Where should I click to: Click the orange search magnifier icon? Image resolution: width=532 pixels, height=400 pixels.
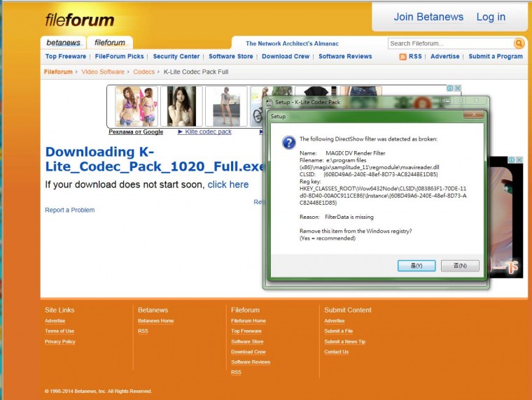[519, 43]
